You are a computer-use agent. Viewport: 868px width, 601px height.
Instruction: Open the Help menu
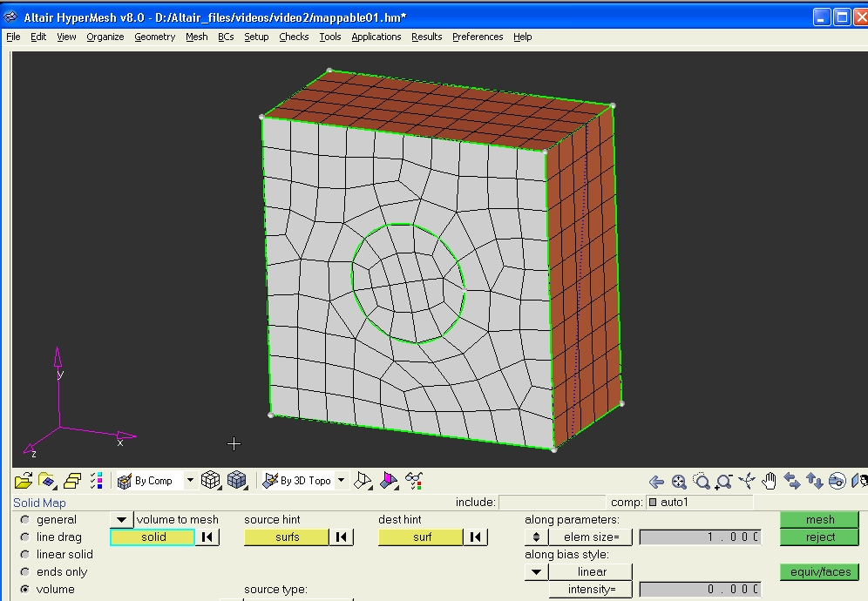tap(523, 37)
